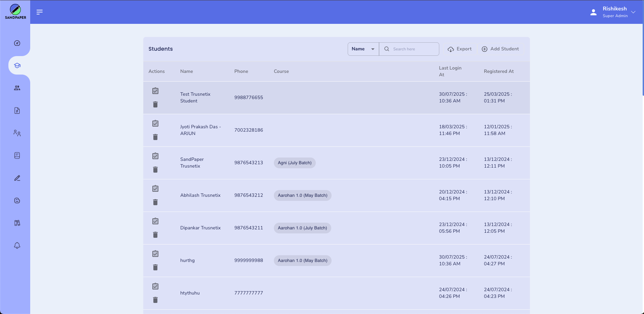Open notifications via the bell icon

17,245
